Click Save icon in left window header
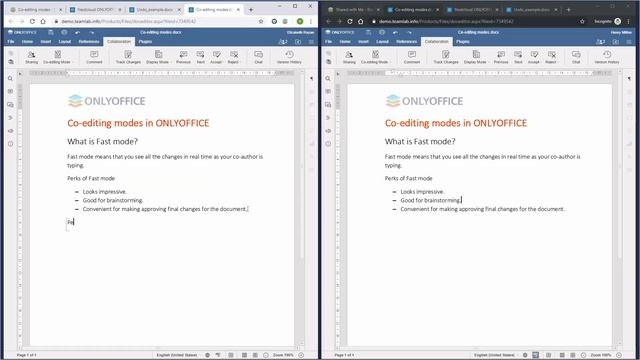The image size is (640, 360). click(x=51, y=32)
